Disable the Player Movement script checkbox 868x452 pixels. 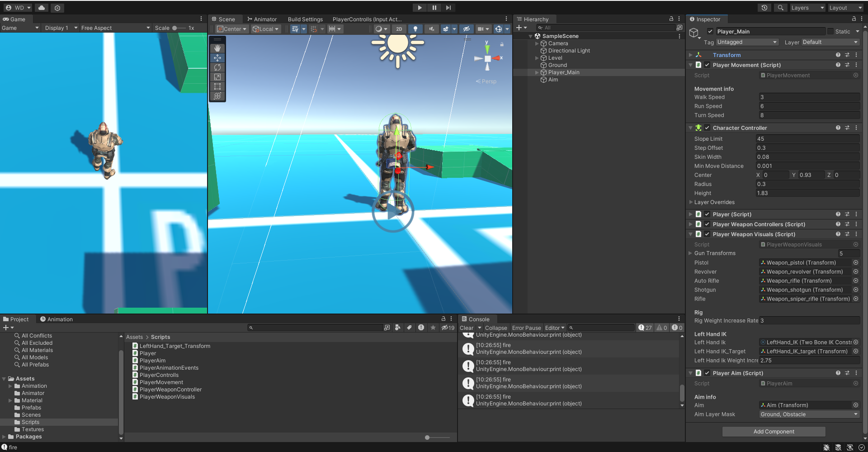click(x=707, y=65)
